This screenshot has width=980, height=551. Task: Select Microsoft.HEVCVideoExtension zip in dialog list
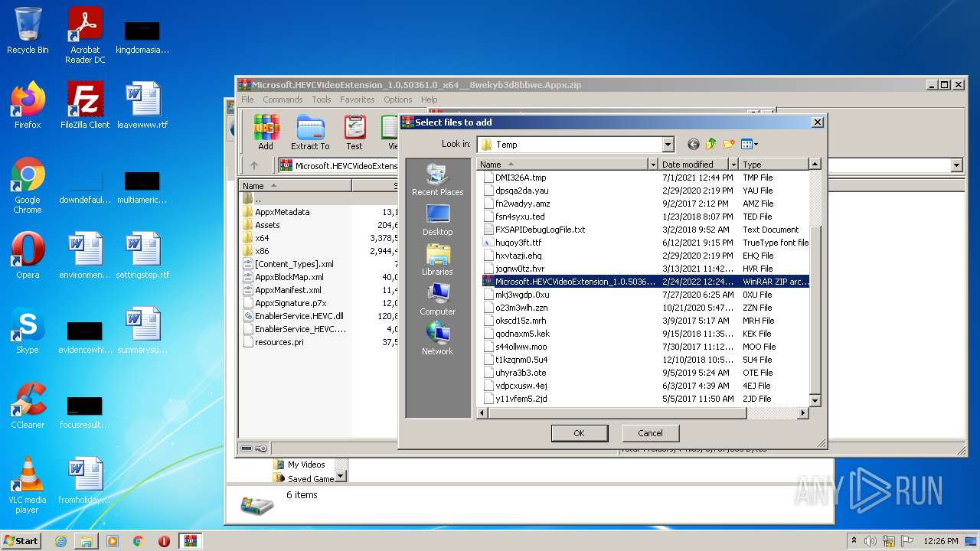coord(645,282)
